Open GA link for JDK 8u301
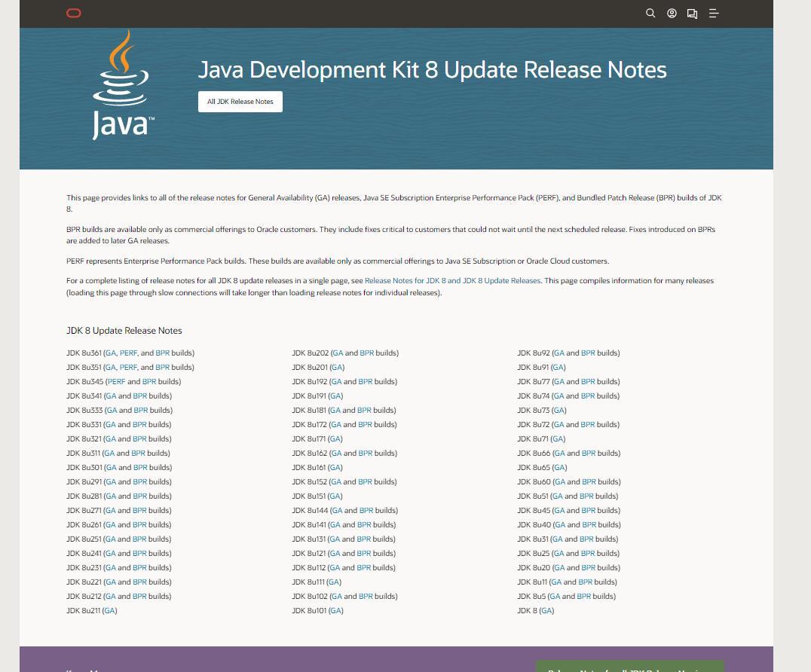Image resolution: width=811 pixels, height=672 pixels. click(x=111, y=468)
